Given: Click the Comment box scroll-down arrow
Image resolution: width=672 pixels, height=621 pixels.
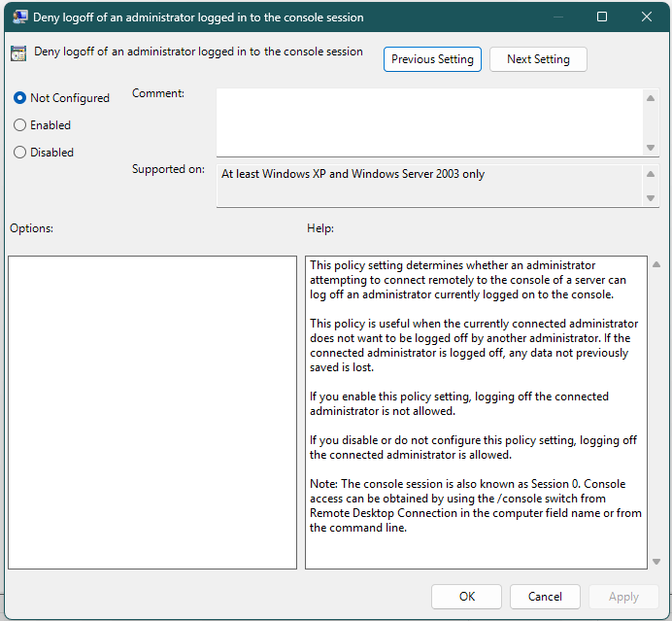Looking at the screenshot, I should tap(651, 148).
